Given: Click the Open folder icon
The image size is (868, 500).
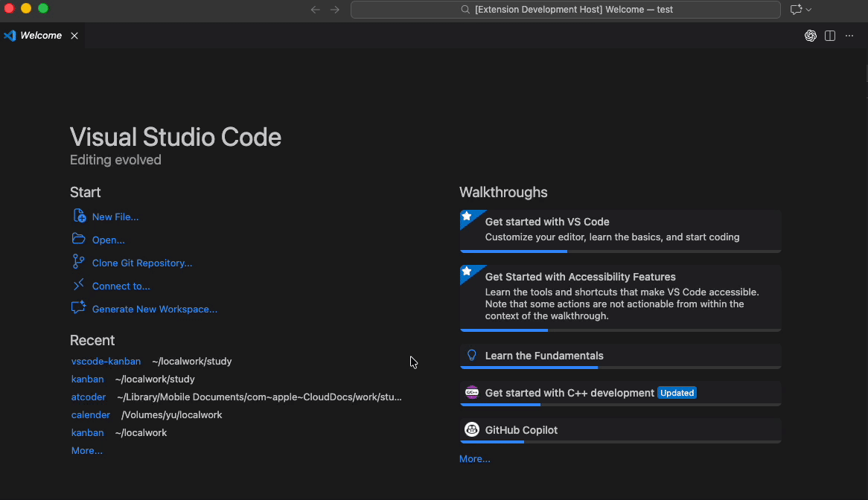Looking at the screenshot, I should (79, 239).
